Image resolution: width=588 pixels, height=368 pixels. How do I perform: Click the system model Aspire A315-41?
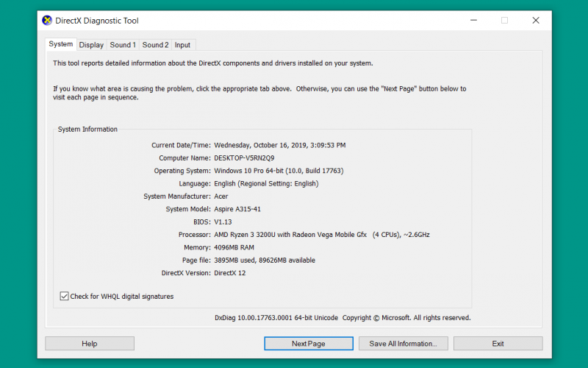[x=237, y=209]
